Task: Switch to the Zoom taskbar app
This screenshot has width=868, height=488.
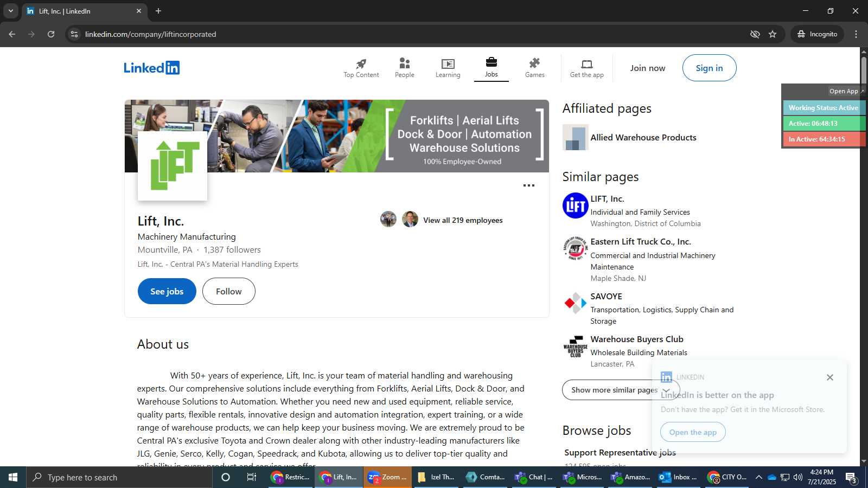Action: [388, 477]
